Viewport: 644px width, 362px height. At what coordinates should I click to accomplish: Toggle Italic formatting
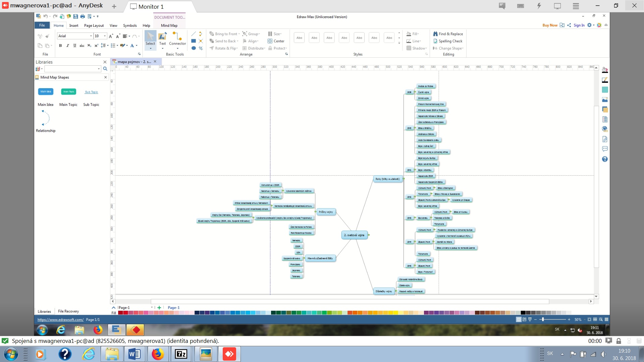click(67, 46)
